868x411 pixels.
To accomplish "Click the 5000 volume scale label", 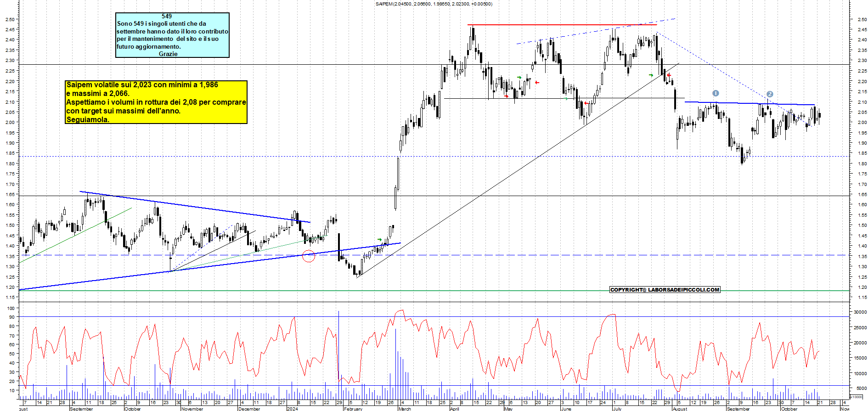I will [861, 388].
